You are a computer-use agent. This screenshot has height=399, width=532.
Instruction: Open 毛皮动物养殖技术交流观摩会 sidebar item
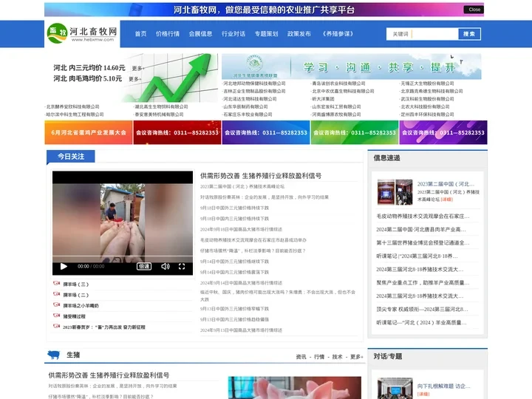(x=423, y=216)
